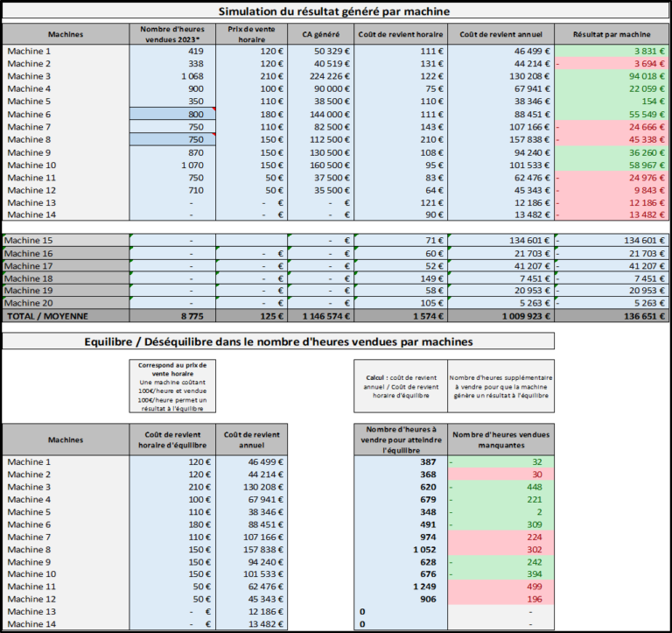The width and height of the screenshot is (672, 633).
Task: Select the title 'Simulation du résultat généré par machine'
Action: coord(334,11)
